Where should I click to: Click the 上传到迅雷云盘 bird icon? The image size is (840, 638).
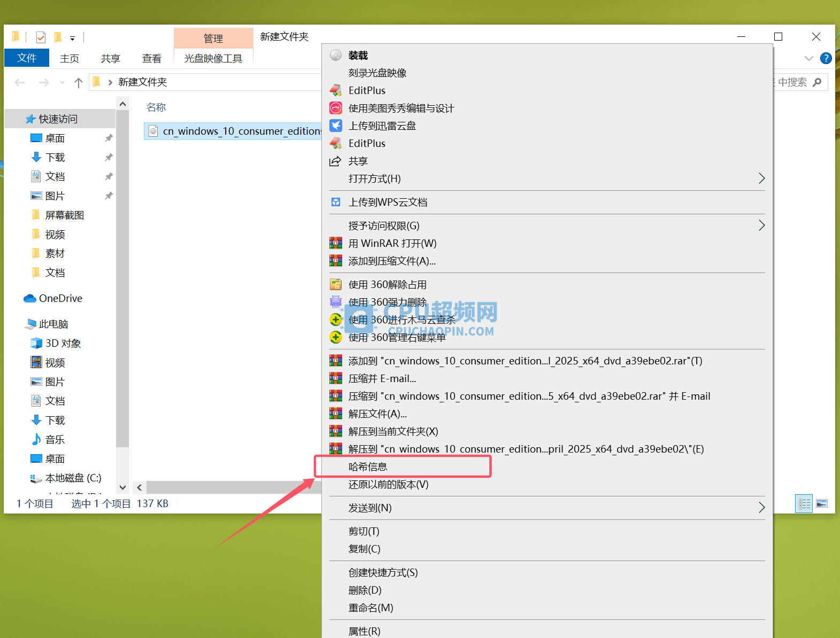coord(336,126)
